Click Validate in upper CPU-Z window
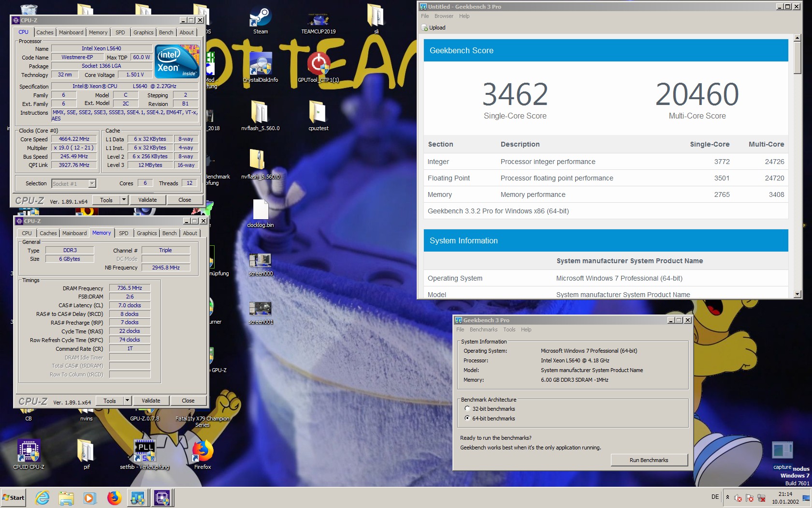Screen dimensions: 812x508 tap(147, 200)
